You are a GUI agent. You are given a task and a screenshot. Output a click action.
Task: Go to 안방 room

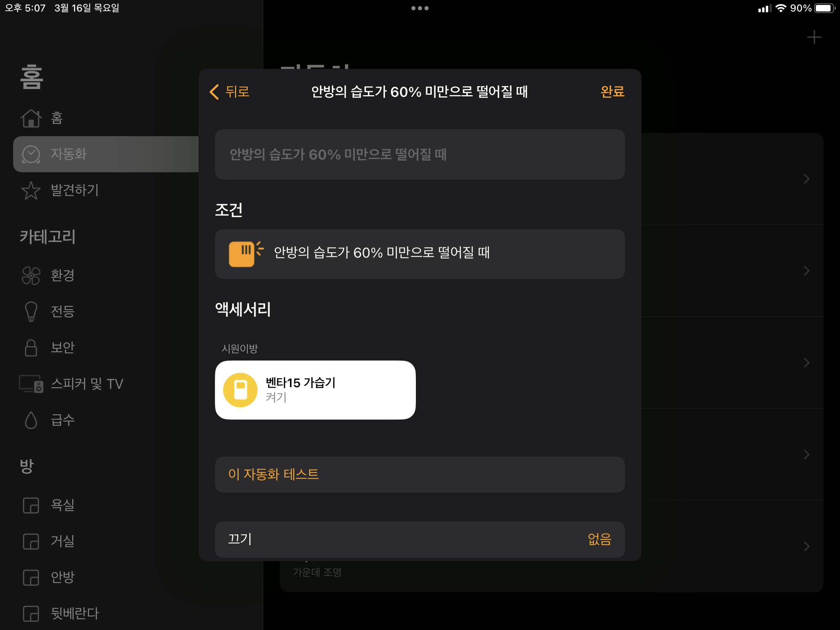[62, 577]
